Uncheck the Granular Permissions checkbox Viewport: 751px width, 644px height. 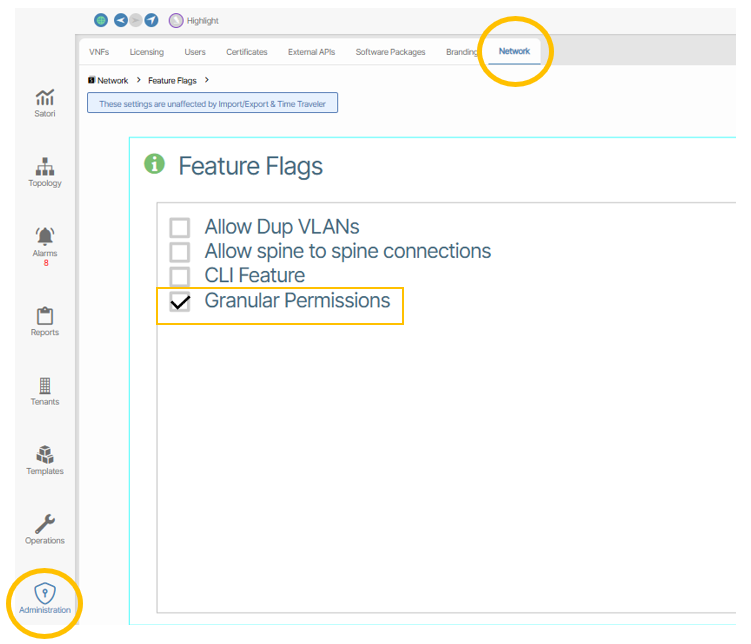pos(180,302)
